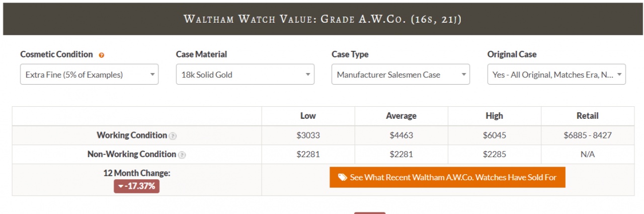Select the Average column header
Image resolution: width=644 pixels, height=214 pixels.
tap(401, 116)
